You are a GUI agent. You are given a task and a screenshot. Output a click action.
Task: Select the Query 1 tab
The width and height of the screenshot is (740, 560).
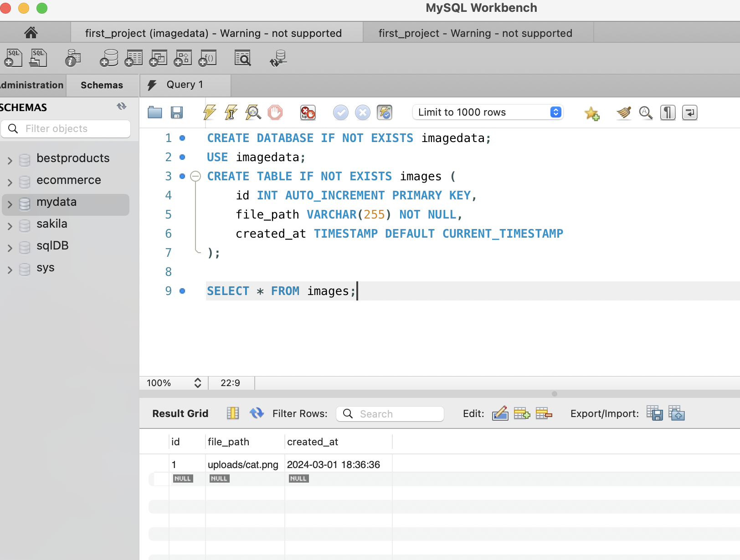click(x=185, y=85)
